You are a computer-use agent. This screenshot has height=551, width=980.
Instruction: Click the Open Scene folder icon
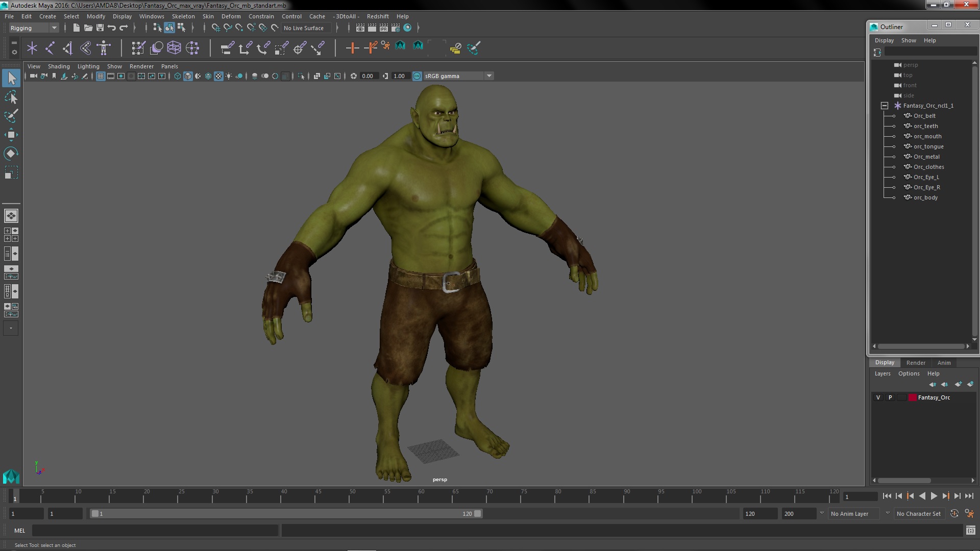pos(88,28)
